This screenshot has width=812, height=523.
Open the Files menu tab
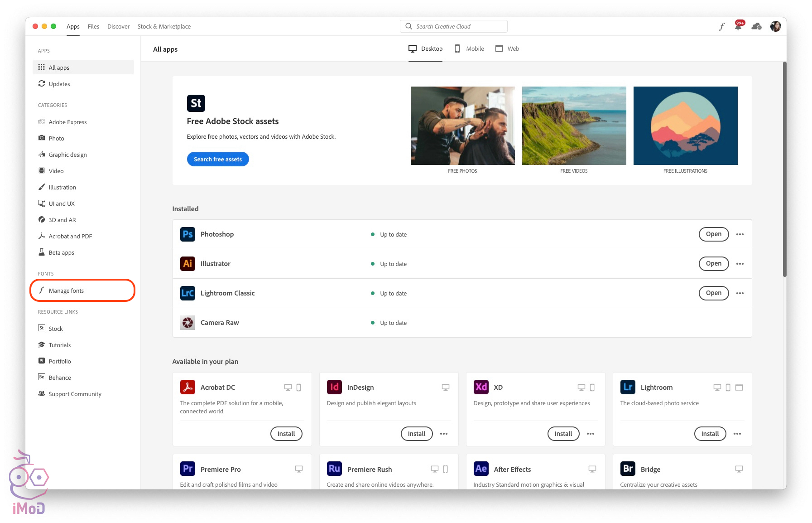93,27
